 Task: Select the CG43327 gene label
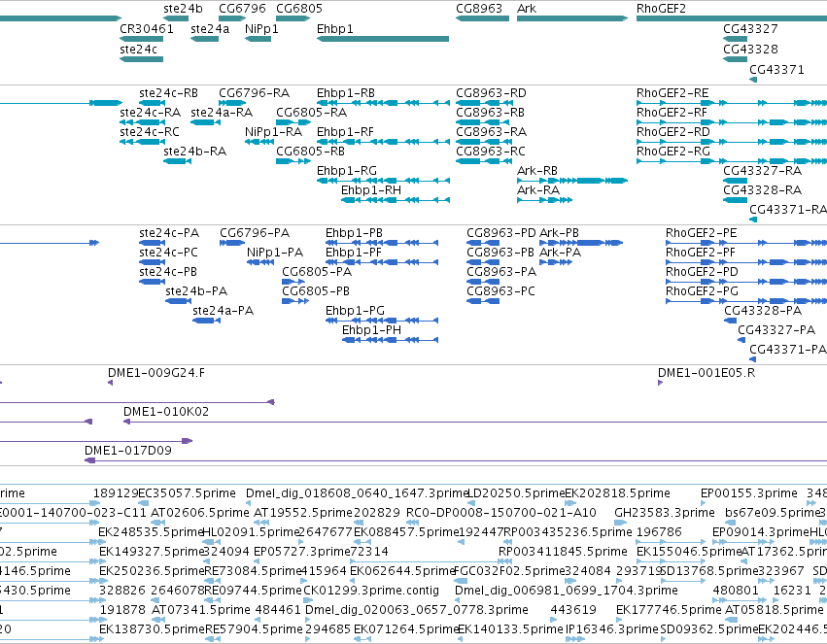[750, 29]
